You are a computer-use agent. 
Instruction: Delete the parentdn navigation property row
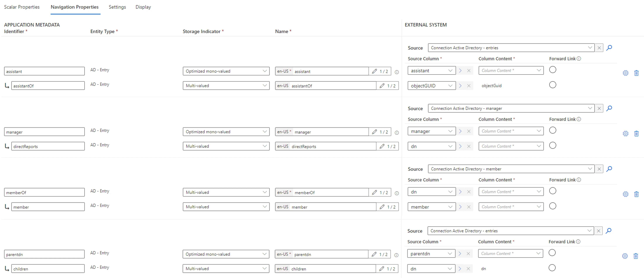click(x=636, y=256)
